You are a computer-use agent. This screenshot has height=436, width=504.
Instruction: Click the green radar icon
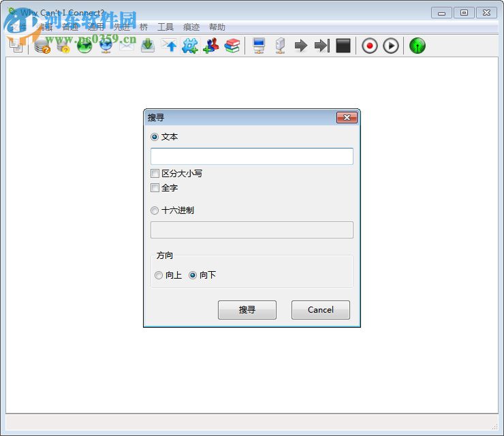click(x=418, y=46)
